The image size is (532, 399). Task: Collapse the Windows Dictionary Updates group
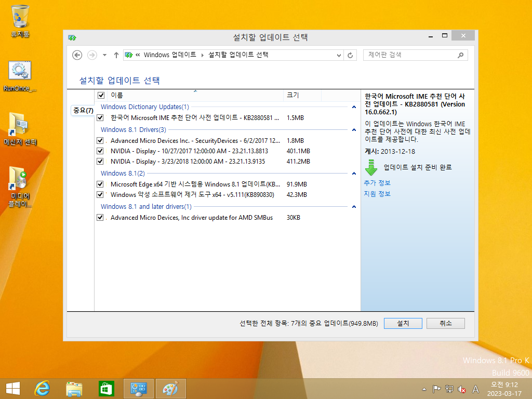pyautogui.click(x=354, y=107)
